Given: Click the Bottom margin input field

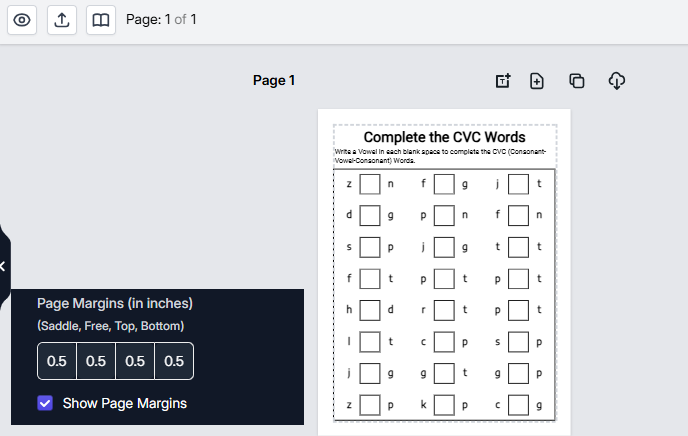Looking at the screenshot, I should point(174,361).
